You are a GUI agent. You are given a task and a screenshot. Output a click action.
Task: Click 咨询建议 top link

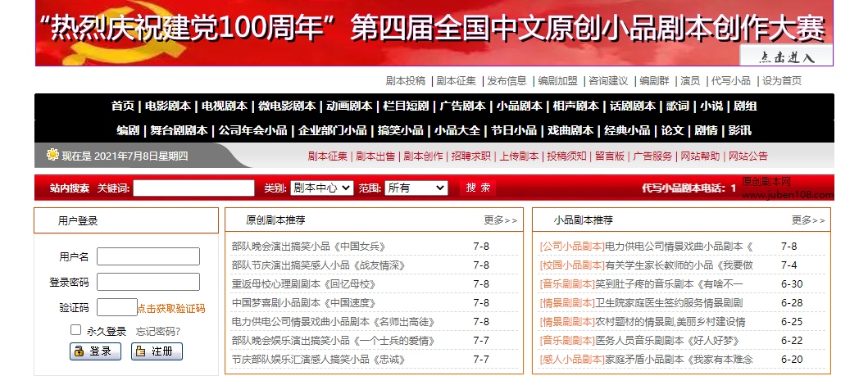click(608, 81)
